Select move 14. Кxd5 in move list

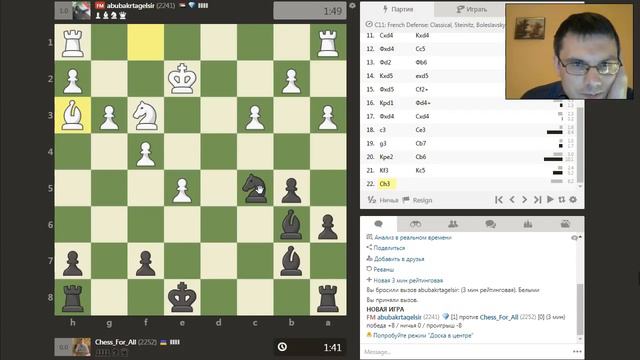click(386, 76)
